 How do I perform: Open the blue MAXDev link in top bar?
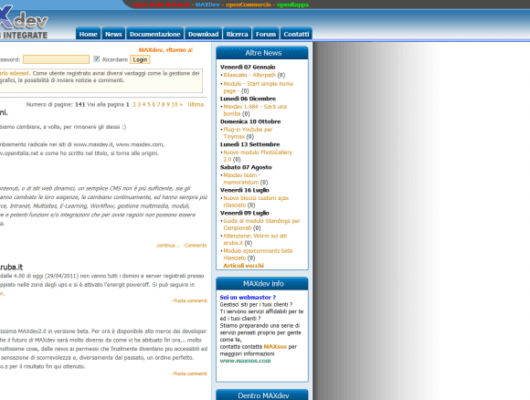208,5
